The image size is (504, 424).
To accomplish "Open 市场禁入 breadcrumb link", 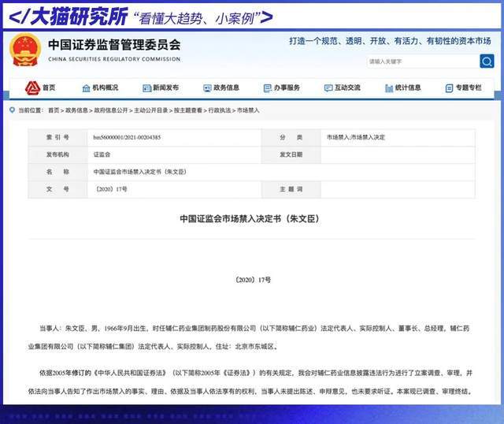I will (248, 110).
